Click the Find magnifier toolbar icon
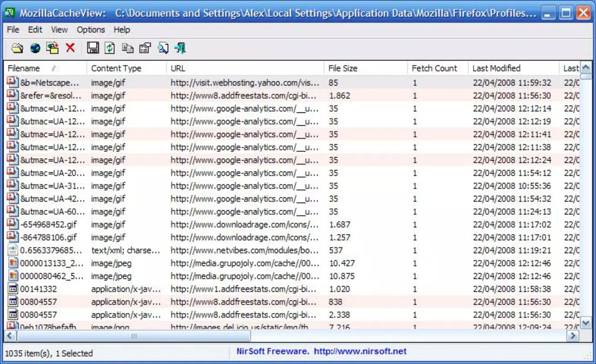Screen dimensions: 596x364 163,48
